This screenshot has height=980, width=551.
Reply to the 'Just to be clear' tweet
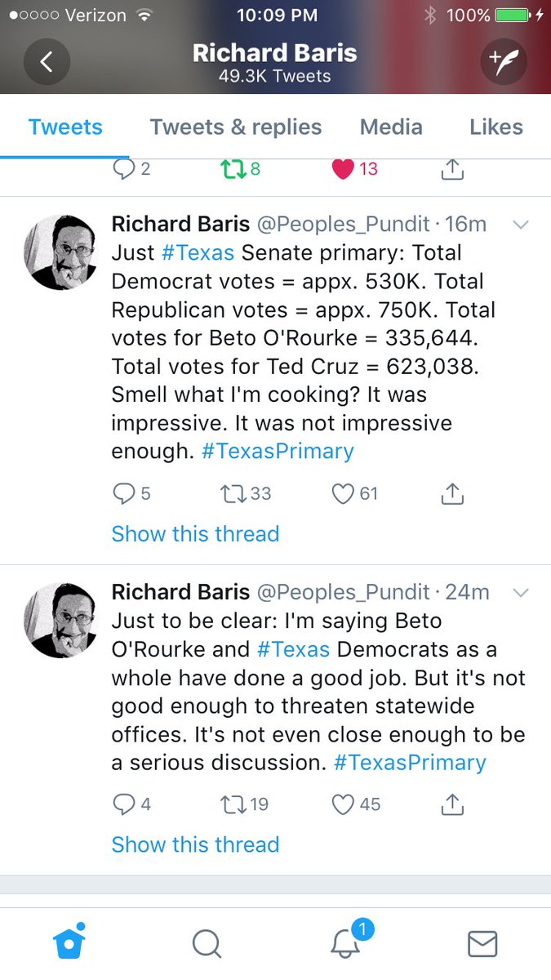[x=124, y=804]
